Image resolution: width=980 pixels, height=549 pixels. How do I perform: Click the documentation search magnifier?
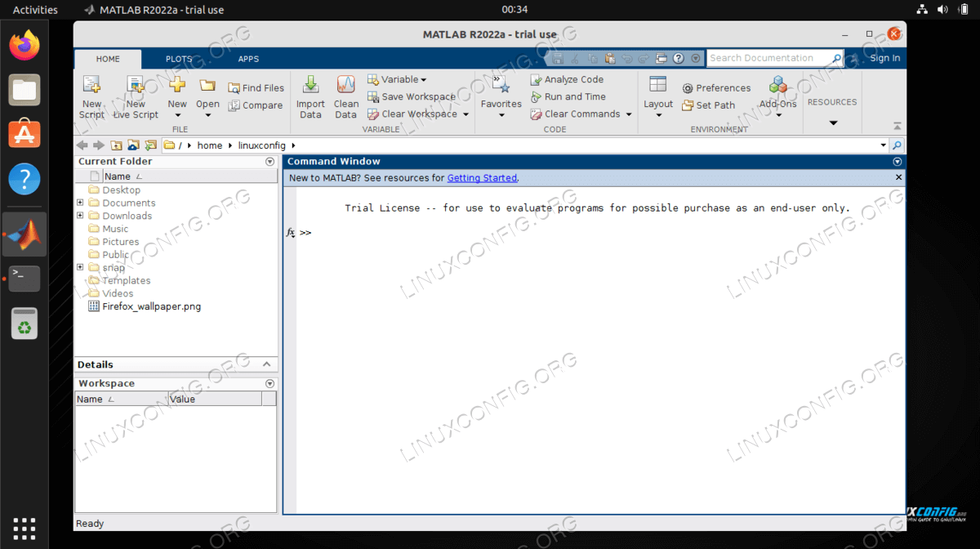[x=837, y=59]
